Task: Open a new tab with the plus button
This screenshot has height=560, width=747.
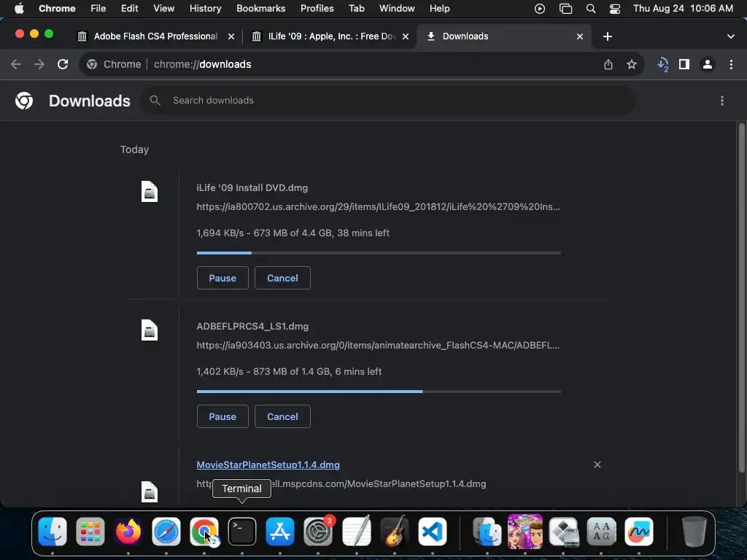Action: coord(608,36)
